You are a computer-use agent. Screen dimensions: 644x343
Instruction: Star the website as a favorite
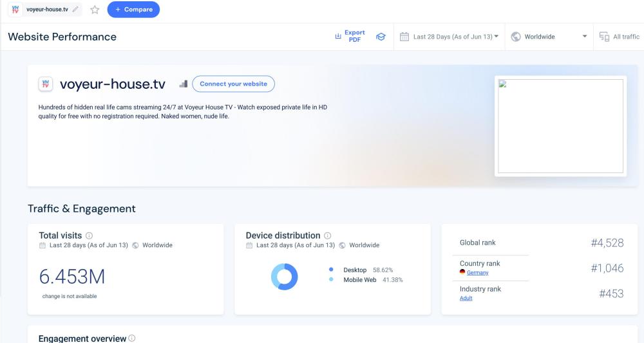click(95, 10)
